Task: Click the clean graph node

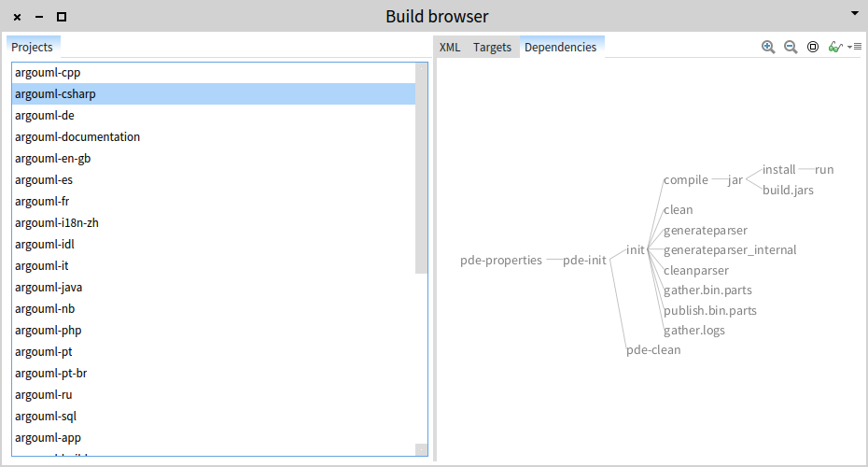Action: point(679,210)
